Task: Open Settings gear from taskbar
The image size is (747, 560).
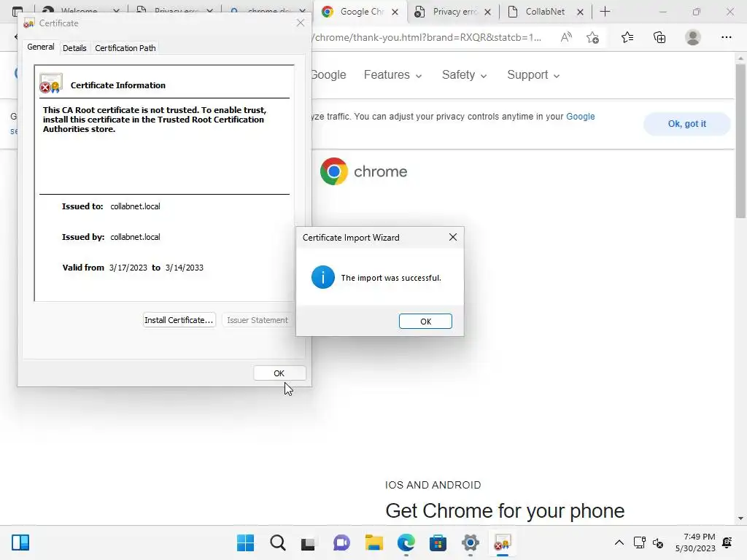Action: [x=471, y=542]
